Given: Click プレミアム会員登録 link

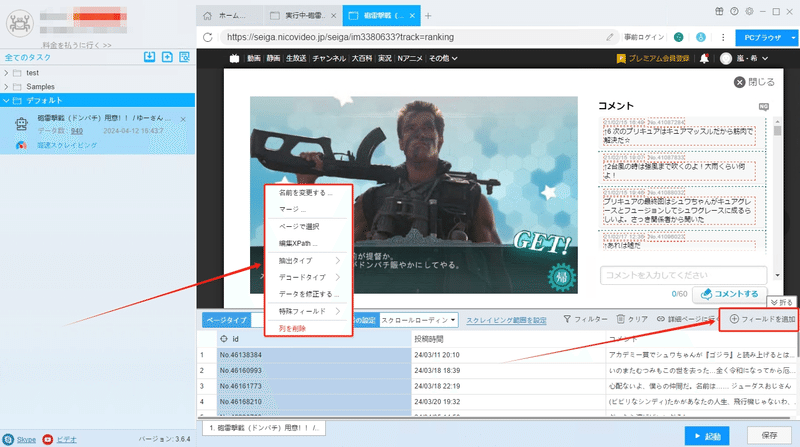Looking at the screenshot, I should pyautogui.click(x=653, y=59).
